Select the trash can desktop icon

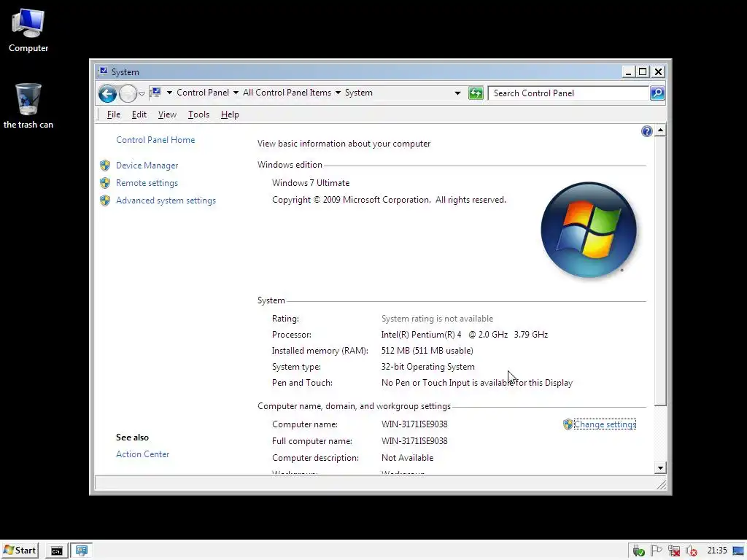click(28, 106)
